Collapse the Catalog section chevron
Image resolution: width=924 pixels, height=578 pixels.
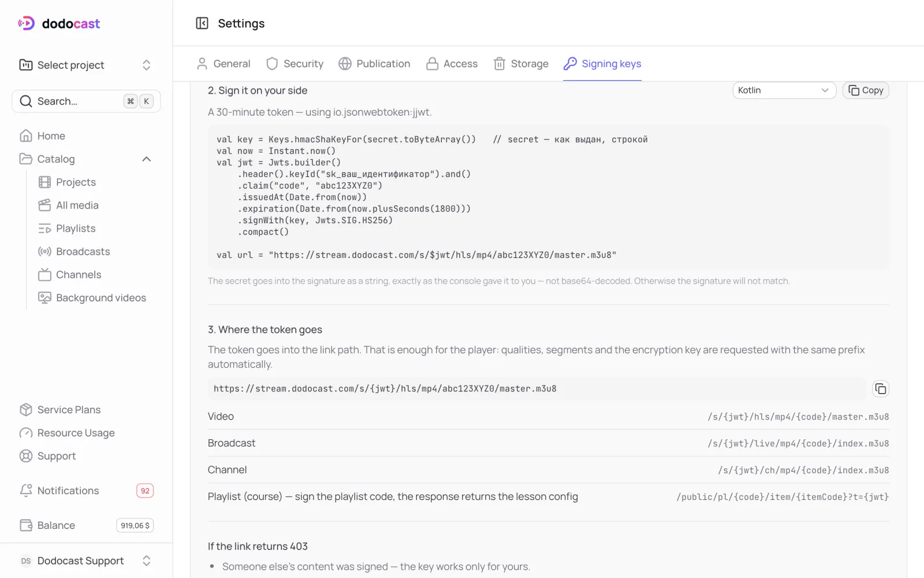pos(147,159)
